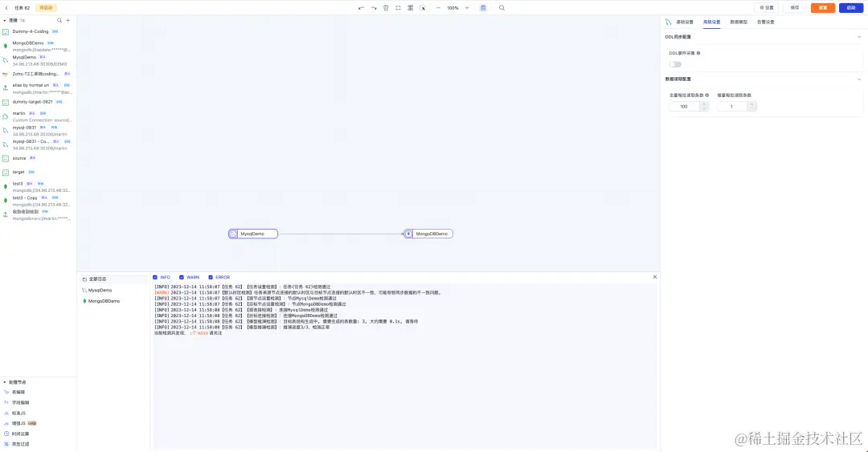The height and width of the screenshot is (452, 868).
Task: Switch to the 高级设置 tab
Action: tap(712, 22)
